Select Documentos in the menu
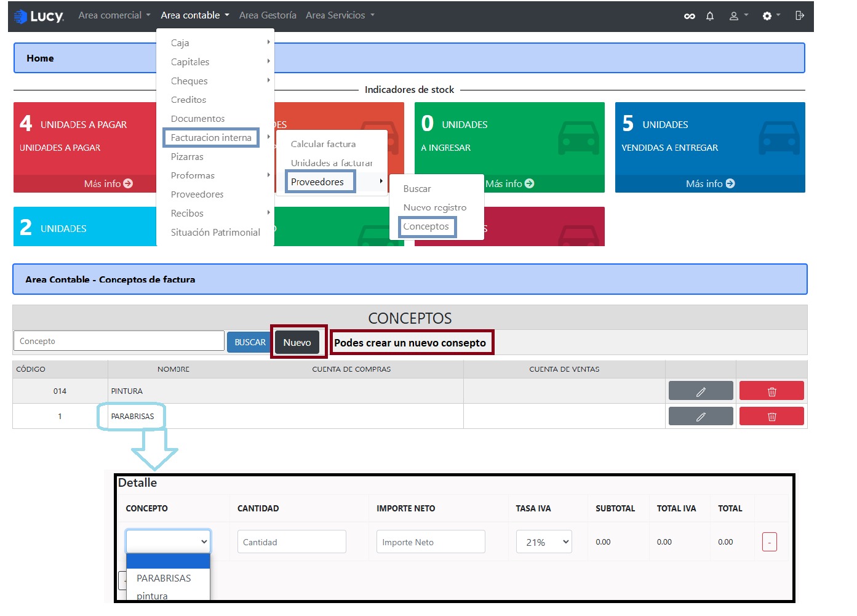Viewport: 857px width, 616px height. (x=197, y=119)
